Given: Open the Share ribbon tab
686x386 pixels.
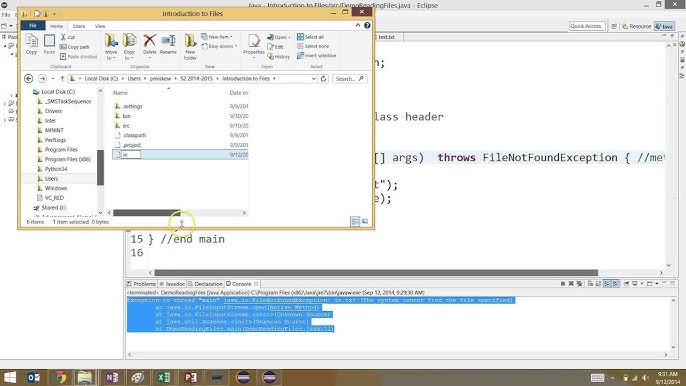Looking at the screenshot, I should pos(79,26).
